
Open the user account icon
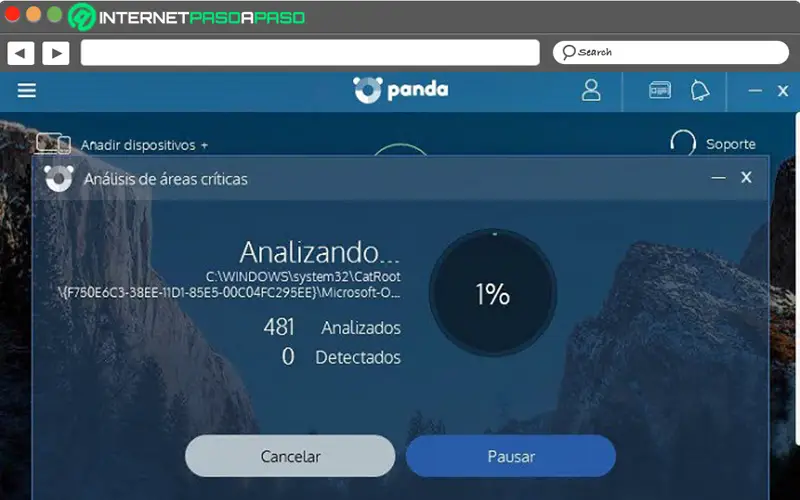click(x=591, y=90)
